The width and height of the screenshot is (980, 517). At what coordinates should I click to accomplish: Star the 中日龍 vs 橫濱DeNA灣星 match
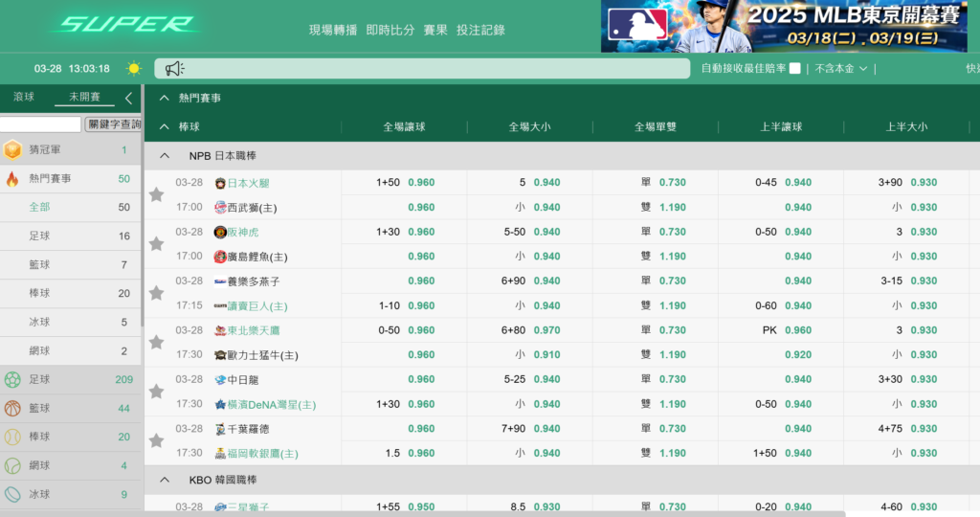click(156, 392)
